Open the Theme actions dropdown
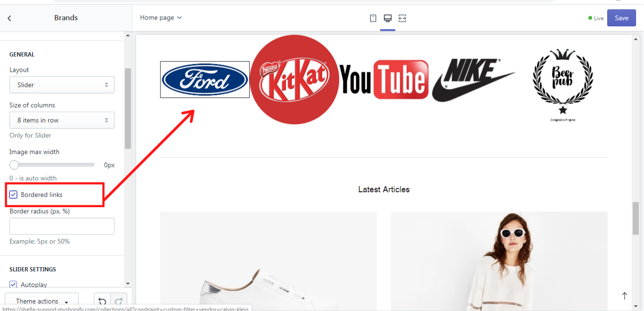The width and height of the screenshot is (644, 311). 42,301
